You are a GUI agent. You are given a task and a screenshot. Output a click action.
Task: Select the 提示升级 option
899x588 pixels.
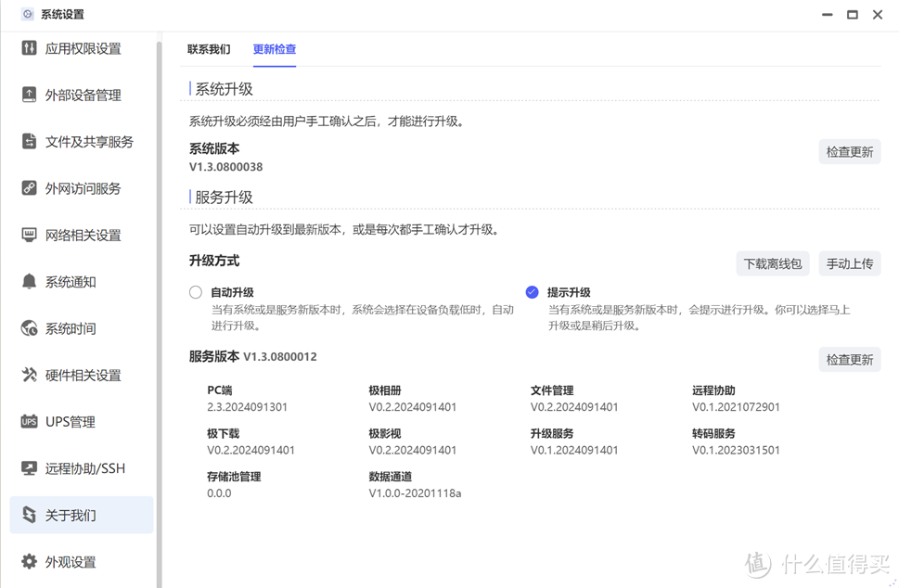pyautogui.click(x=532, y=291)
